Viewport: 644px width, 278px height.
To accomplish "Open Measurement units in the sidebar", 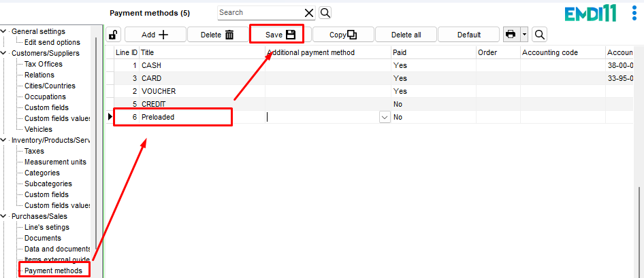I will [55, 162].
